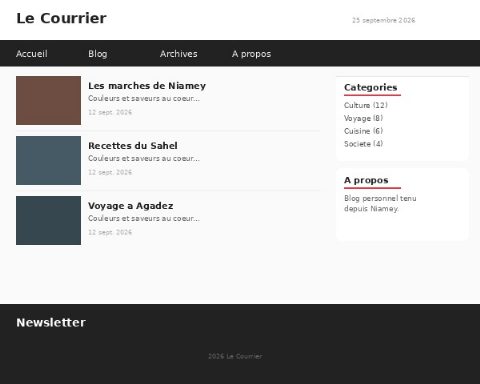Filter by Voyage (8) category
Image resolution: width=480 pixels, height=384 pixels.
363,118
